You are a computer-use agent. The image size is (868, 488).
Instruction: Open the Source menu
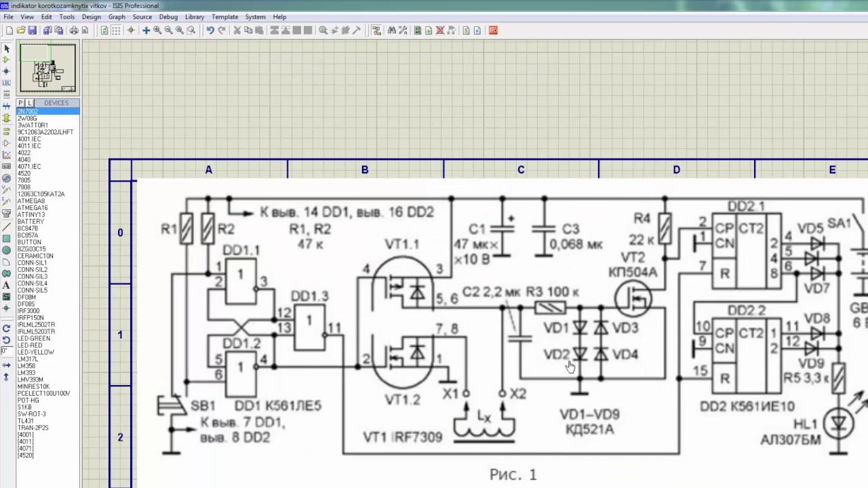[142, 17]
